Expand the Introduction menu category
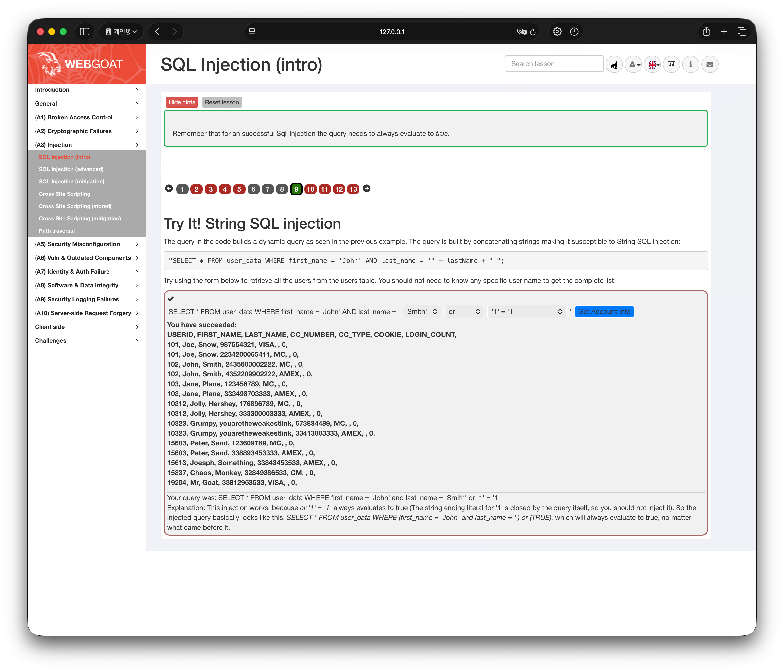 coord(87,90)
